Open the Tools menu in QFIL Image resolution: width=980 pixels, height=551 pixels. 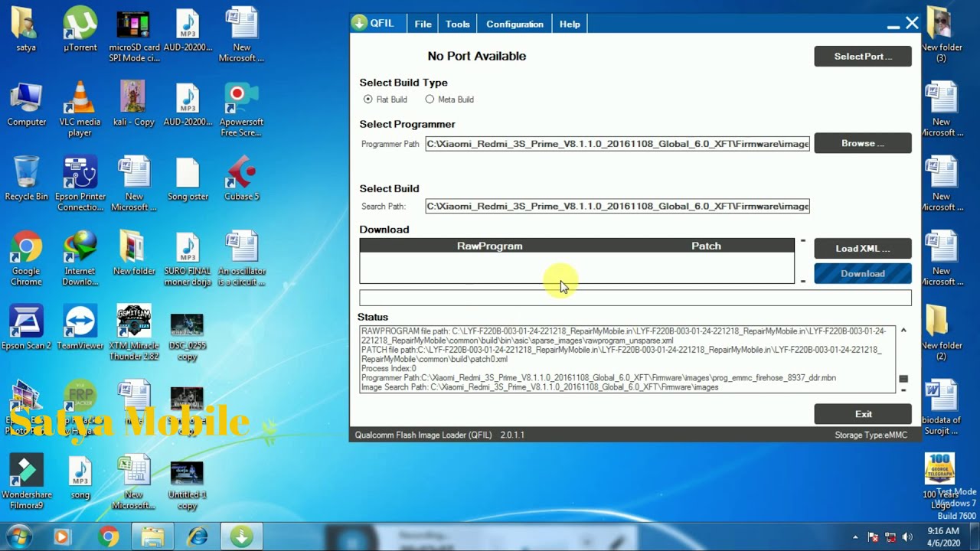(458, 24)
